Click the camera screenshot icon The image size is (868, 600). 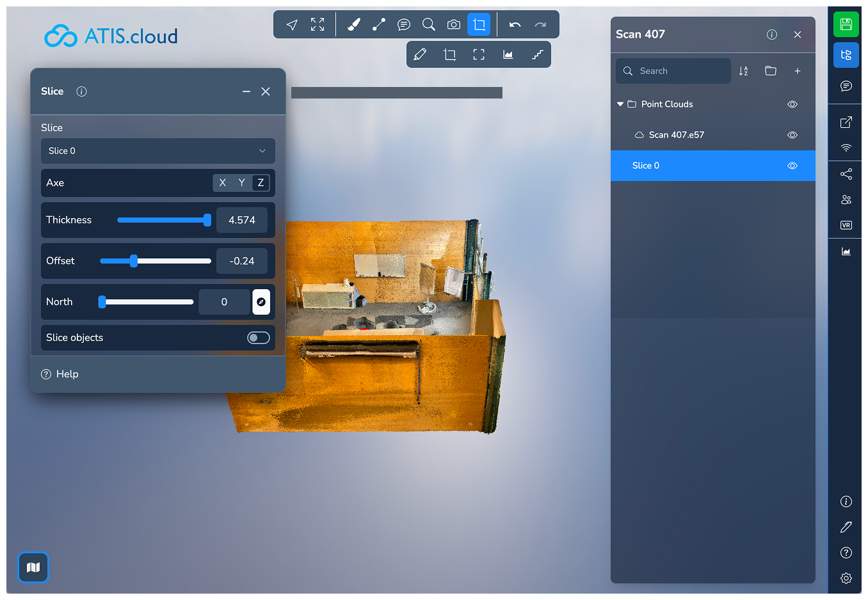pos(454,25)
